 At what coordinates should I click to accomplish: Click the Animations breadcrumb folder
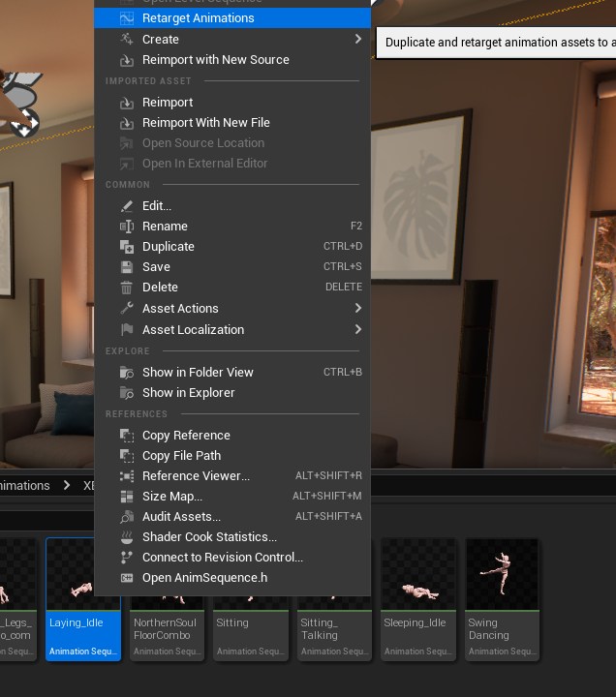tap(25, 485)
